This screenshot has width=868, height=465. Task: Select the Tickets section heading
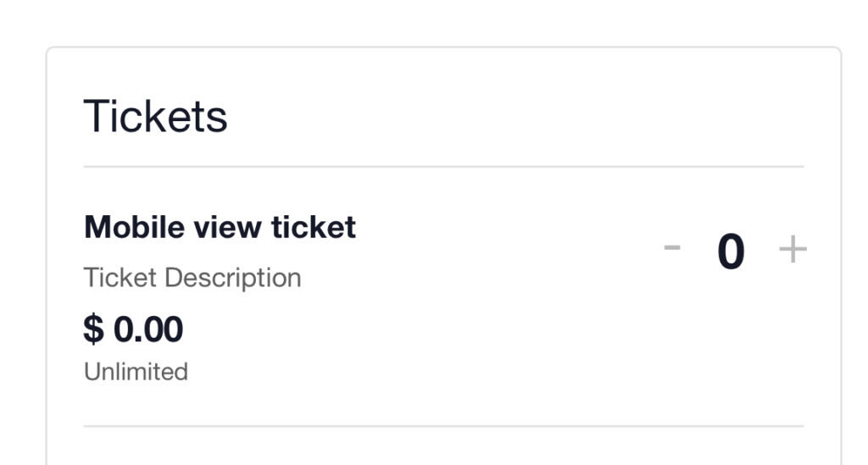point(155,116)
